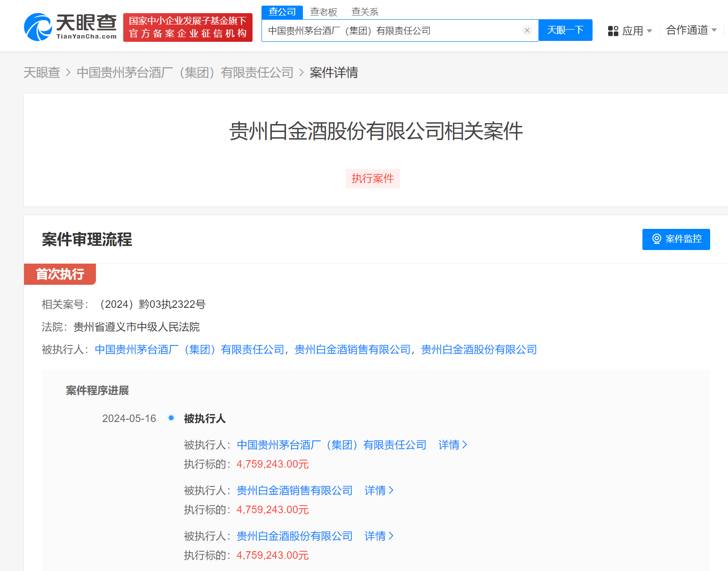Click the 执行案件 tag
Viewport: 728px width, 571px height.
pos(373,179)
